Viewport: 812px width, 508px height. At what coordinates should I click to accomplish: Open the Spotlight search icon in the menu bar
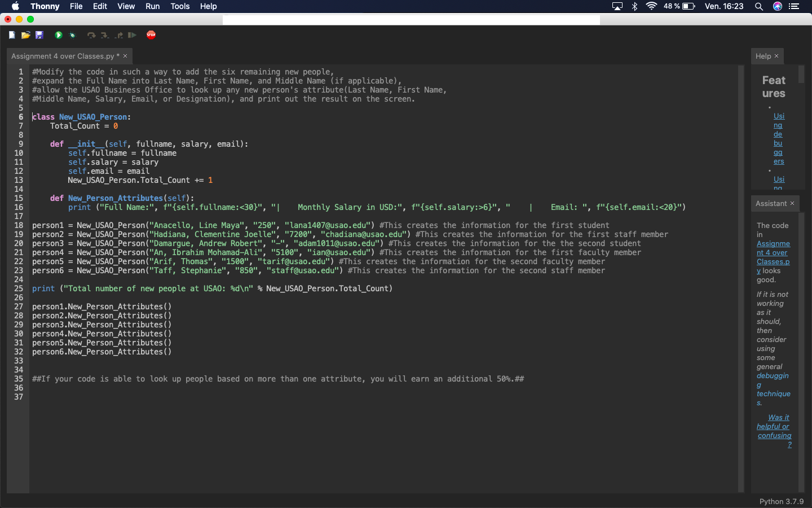[759, 6]
